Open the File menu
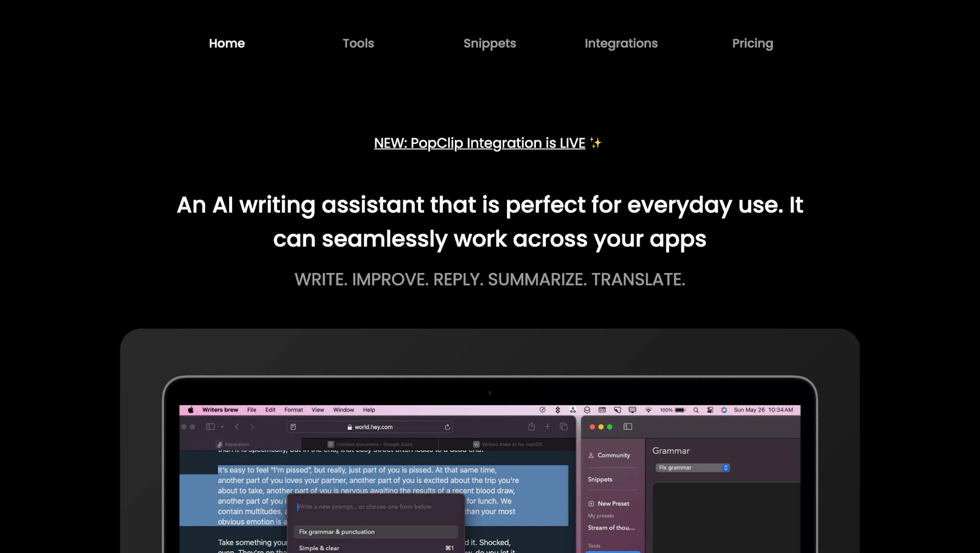 click(x=252, y=410)
